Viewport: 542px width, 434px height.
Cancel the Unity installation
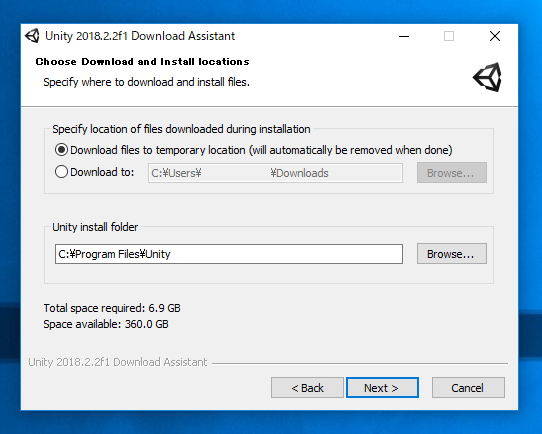click(468, 388)
